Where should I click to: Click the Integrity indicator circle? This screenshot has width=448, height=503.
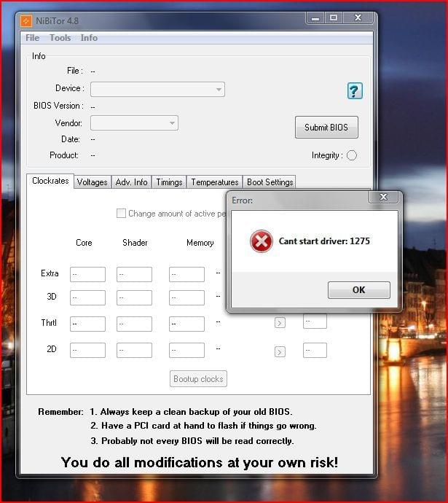point(352,155)
